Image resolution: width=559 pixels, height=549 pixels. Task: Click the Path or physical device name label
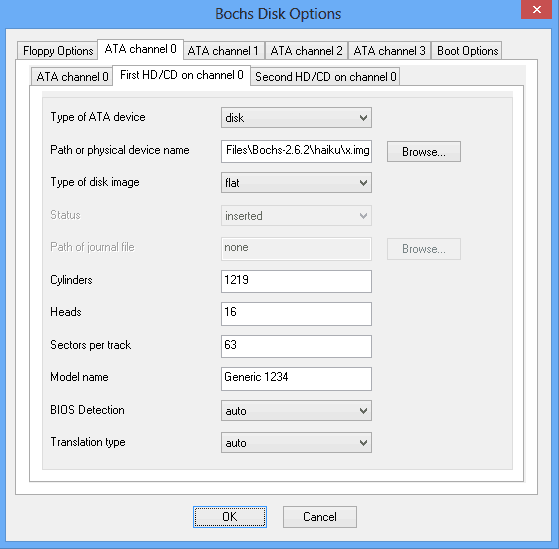pos(120,150)
